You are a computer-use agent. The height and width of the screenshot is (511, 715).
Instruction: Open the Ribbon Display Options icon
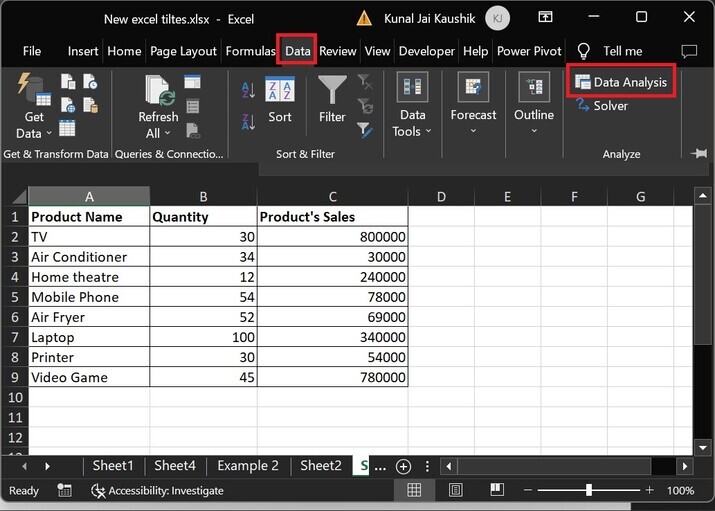click(x=545, y=17)
